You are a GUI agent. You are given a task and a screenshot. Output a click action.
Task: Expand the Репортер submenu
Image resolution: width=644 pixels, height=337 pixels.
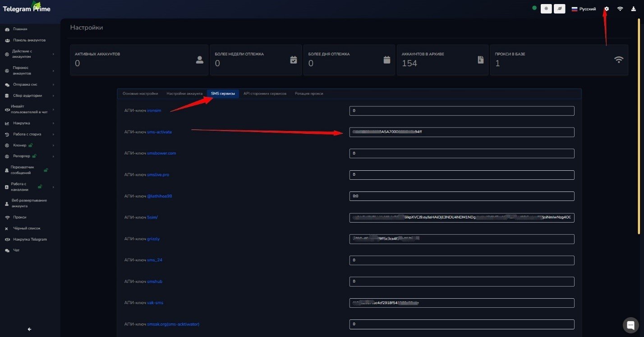point(29,156)
